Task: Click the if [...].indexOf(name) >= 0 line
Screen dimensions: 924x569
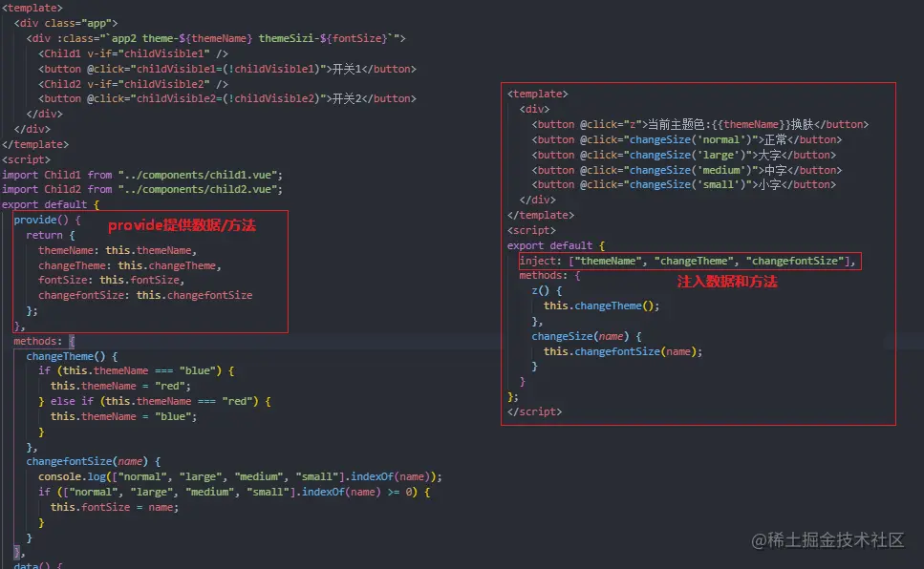Action: coord(234,492)
